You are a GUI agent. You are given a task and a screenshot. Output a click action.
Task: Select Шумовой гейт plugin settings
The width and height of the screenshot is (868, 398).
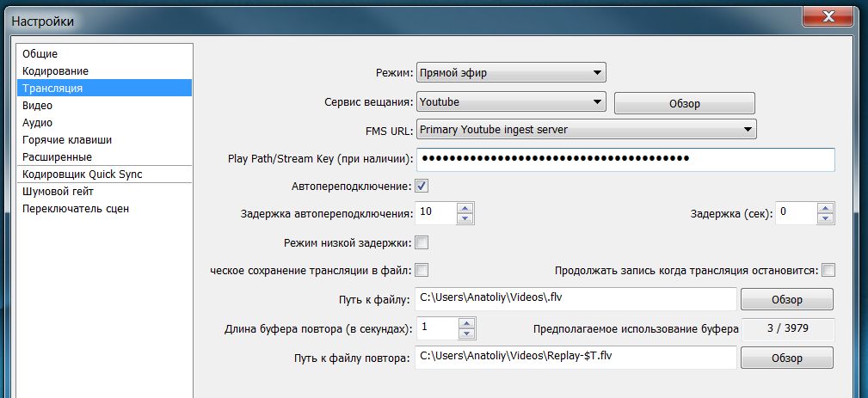pos(58,191)
